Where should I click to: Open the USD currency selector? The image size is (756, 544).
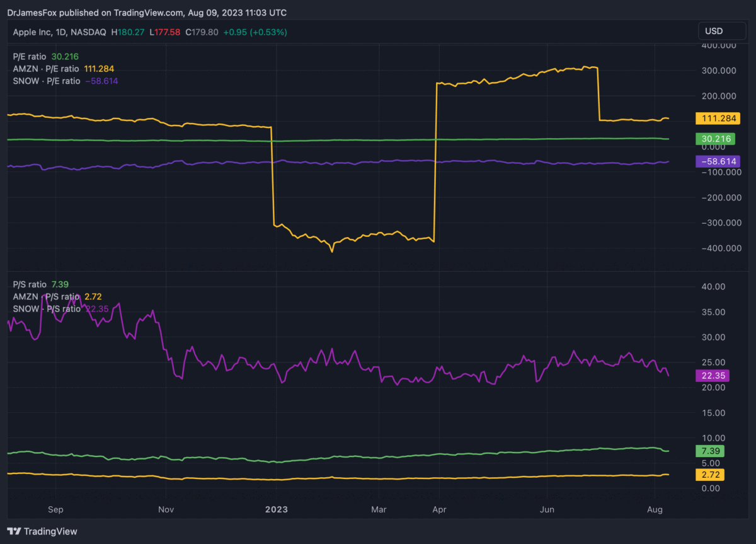point(713,31)
